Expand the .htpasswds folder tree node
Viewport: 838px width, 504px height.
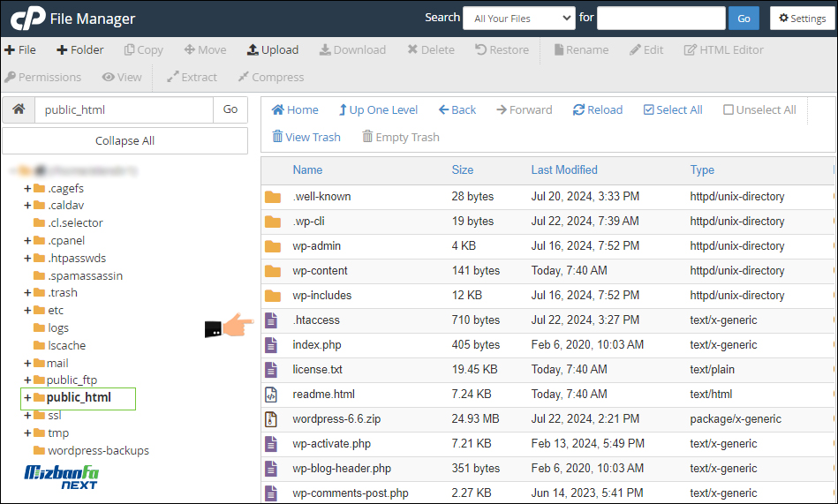point(27,258)
